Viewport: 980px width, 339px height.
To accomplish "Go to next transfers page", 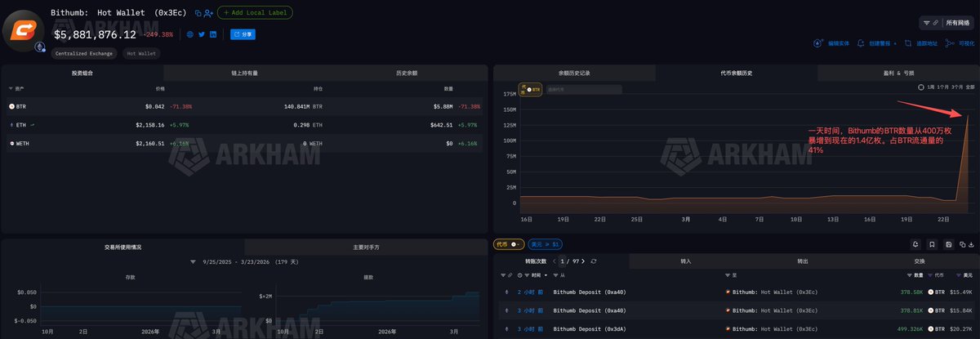I will tap(584, 261).
